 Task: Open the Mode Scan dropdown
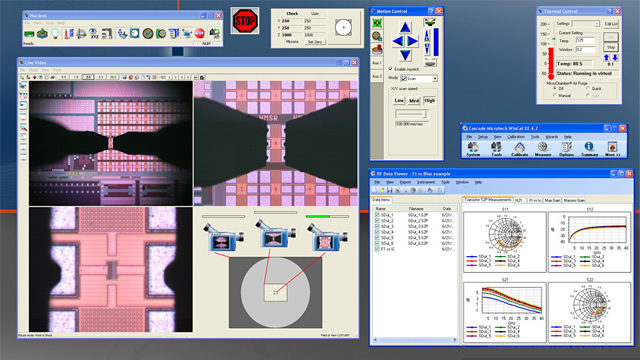click(x=419, y=78)
